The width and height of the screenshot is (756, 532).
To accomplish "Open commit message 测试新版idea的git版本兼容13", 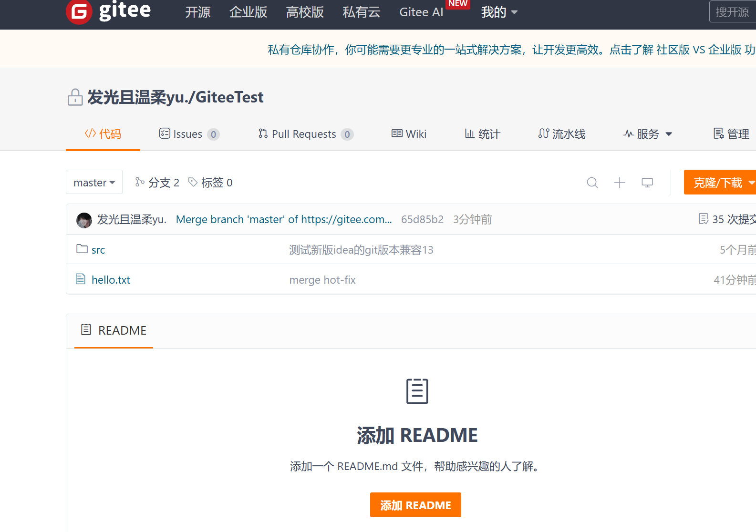I will tap(361, 250).
